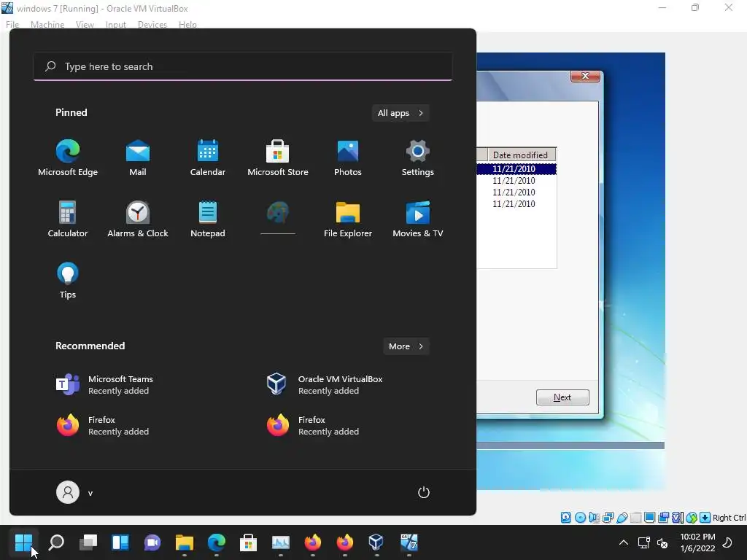Switch to Windows 7 VM taskbar icon
747x560 pixels.
(x=409, y=542)
